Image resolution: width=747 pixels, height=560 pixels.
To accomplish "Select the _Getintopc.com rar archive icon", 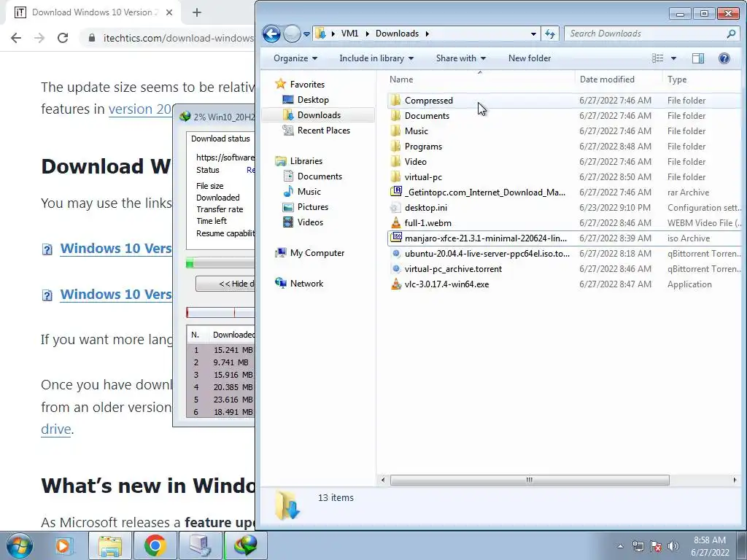I will (x=396, y=192).
